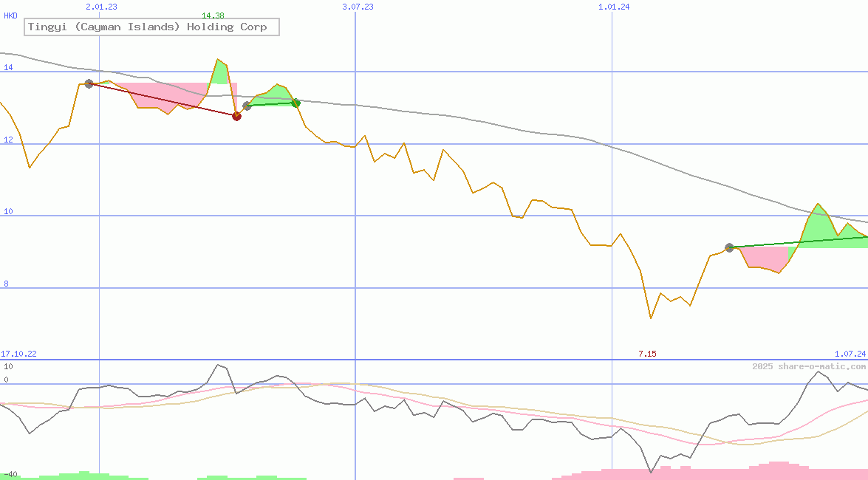Select the 3.07.23 date label

point(358,7)
